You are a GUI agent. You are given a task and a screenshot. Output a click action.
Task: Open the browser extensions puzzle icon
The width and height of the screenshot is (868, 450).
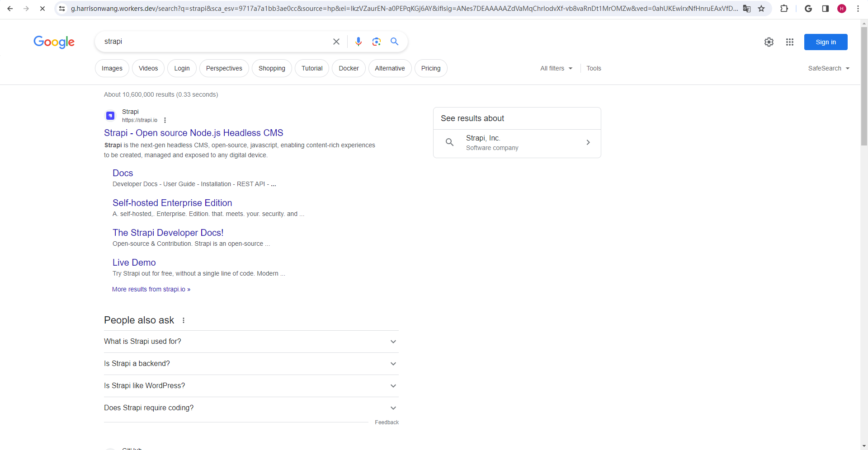click(784, 9)
